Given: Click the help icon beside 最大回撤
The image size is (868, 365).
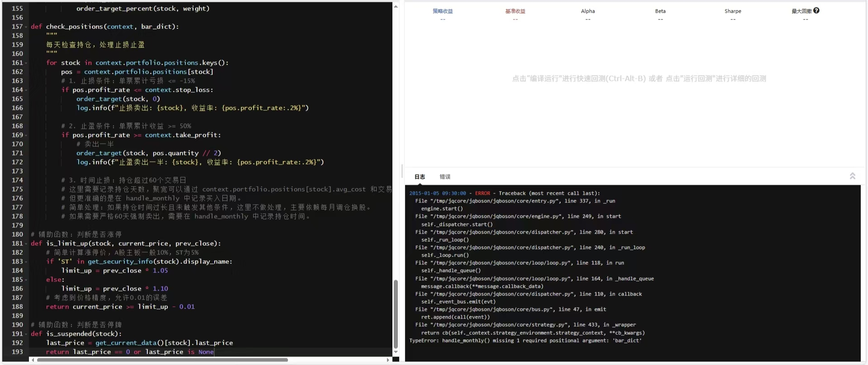Looking at the screenshot, I should pos(816,10).
